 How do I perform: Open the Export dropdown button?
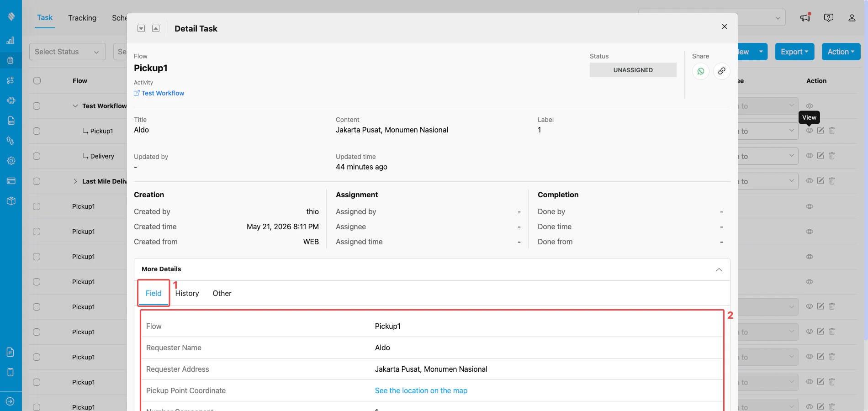tap(794, 52)
